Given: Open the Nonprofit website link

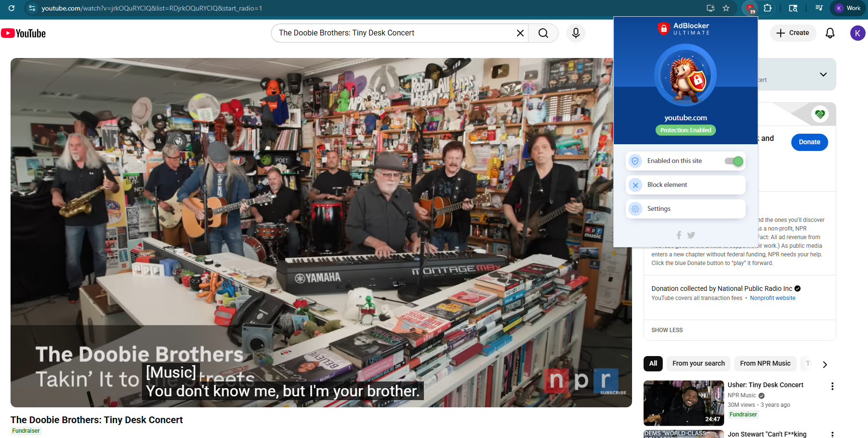Looking at the screenshot, I should (x=773, y=298).
